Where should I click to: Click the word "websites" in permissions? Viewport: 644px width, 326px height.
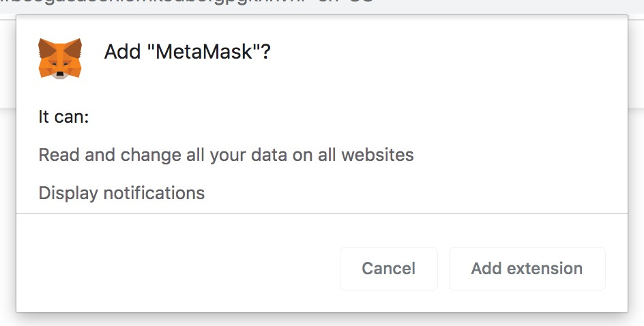377,155
